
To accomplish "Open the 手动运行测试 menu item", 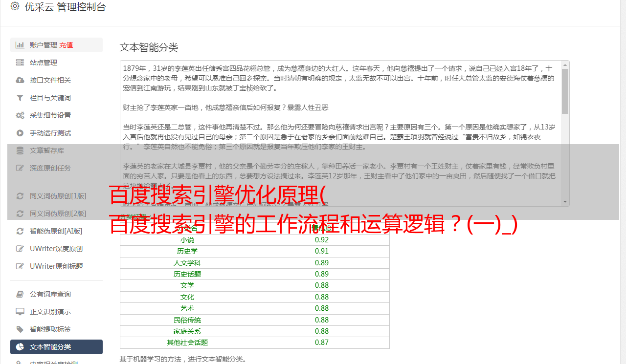I will point(56,133).
